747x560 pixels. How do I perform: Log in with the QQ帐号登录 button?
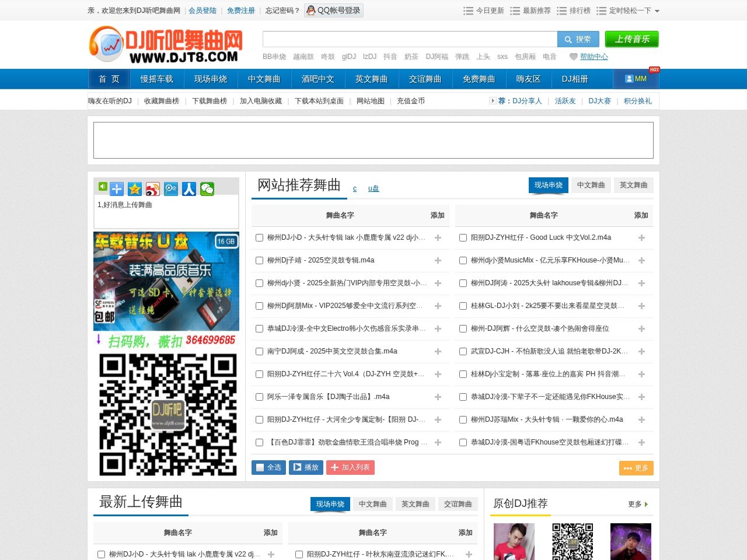[x=333, y=10]
